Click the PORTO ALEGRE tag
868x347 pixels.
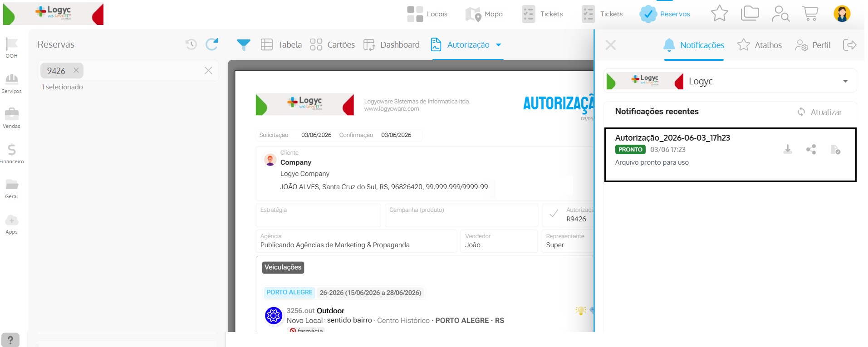tap(289, 293)
